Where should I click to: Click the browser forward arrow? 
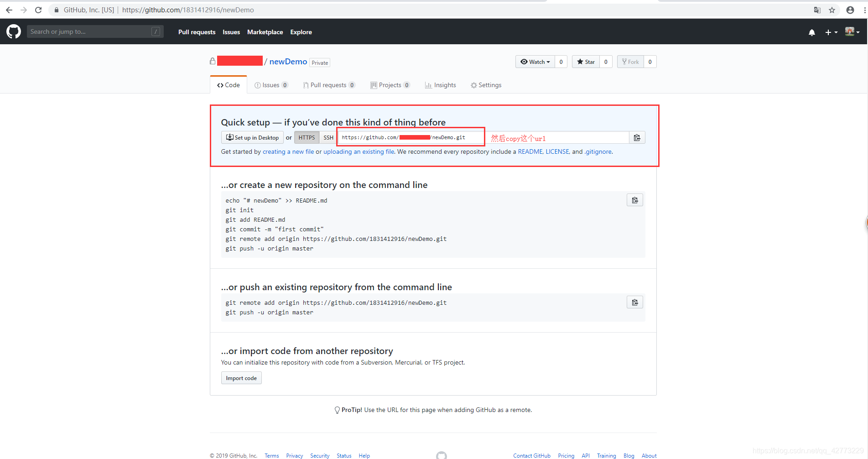click(24, 10)
